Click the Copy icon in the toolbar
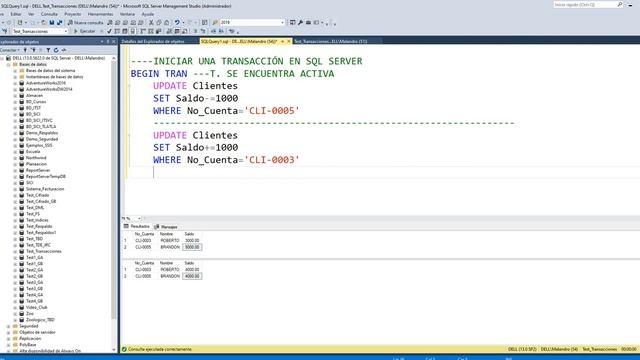 (x=159, y=22)
